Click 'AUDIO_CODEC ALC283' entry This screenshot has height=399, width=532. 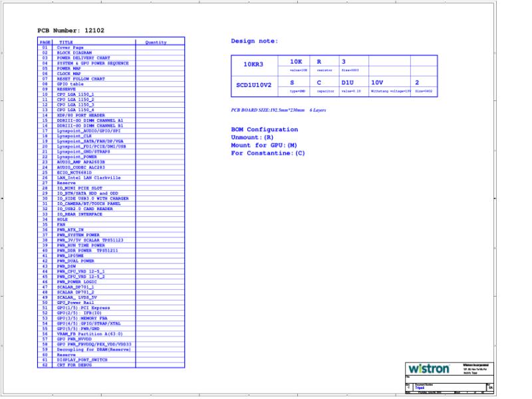click(80, 168)
